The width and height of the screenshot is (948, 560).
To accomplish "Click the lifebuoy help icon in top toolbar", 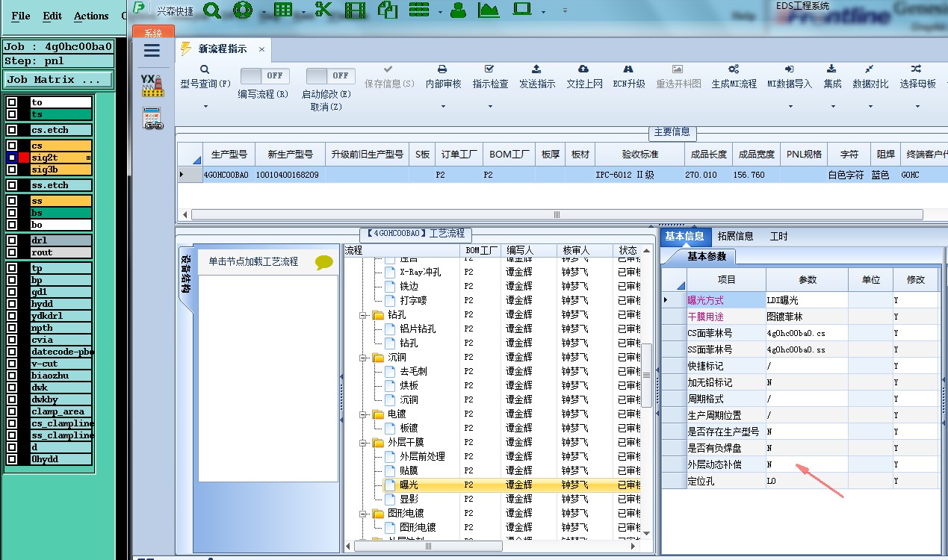I will pyautogui.click(x=242, y=10).
